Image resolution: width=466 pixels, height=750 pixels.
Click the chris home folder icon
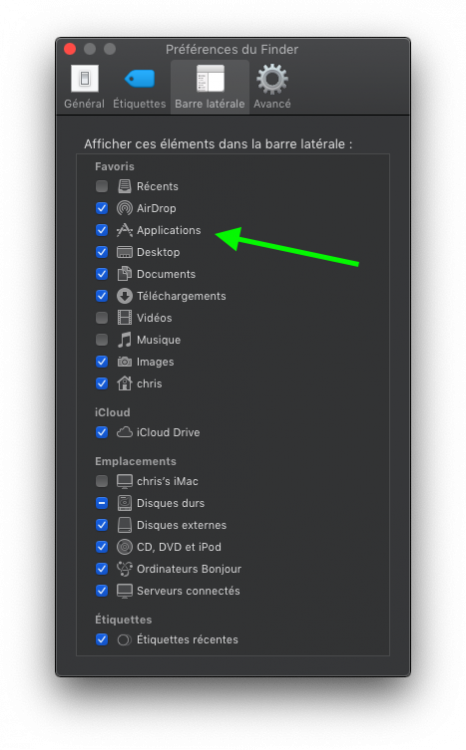coord(124,384)
